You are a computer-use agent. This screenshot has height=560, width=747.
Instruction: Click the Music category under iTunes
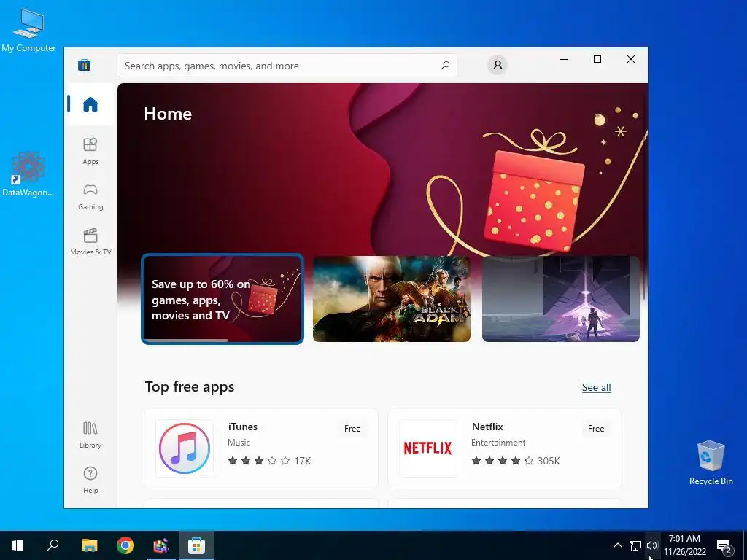pyautogui.click(x=239, y=443)
